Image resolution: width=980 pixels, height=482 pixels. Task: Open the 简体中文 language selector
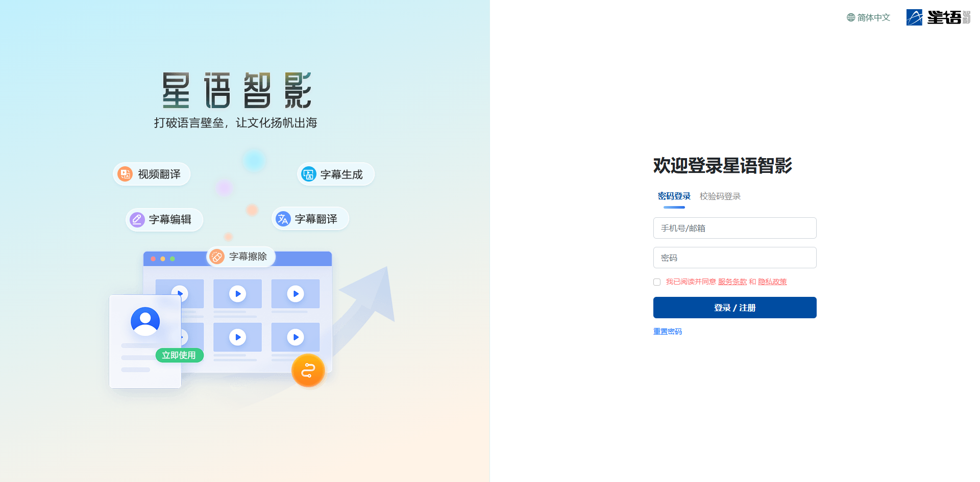(869, 17)
